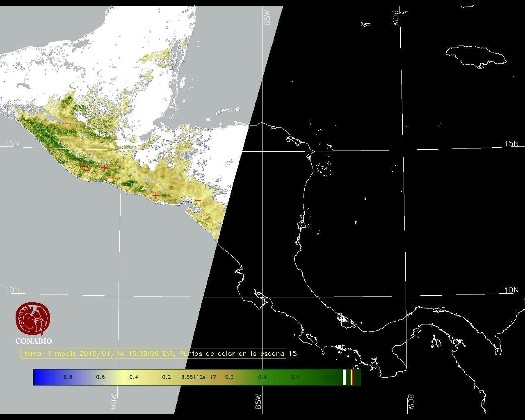Click the hotspot count number 15

[292, 354]
